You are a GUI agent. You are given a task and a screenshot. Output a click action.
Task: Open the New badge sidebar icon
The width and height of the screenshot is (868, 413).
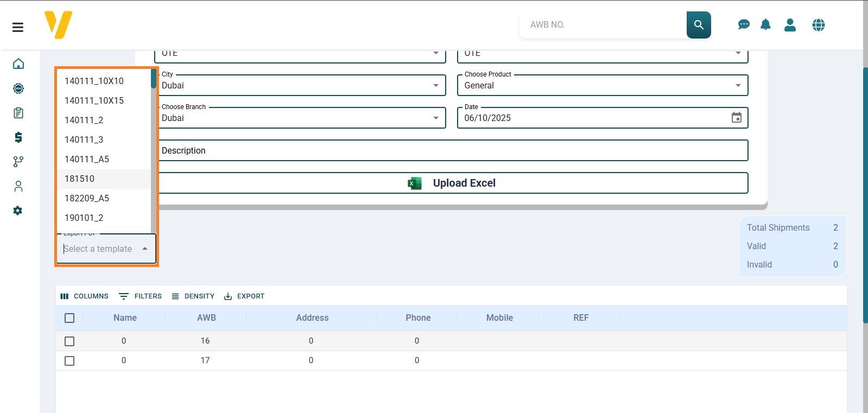pos(18,88)
